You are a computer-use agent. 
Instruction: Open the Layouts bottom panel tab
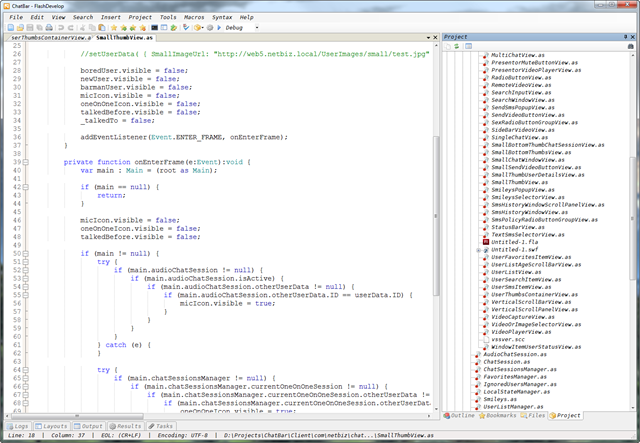(x=51, y=426)
